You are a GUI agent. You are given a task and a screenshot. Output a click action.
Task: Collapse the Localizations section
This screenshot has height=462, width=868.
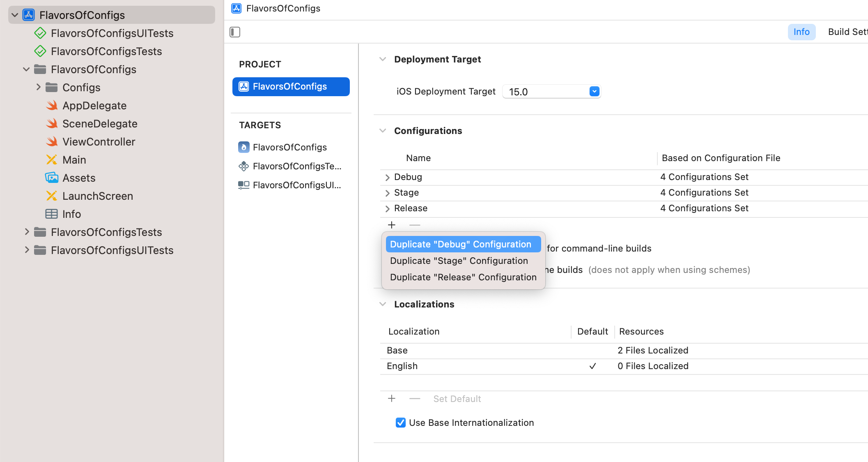383,304
